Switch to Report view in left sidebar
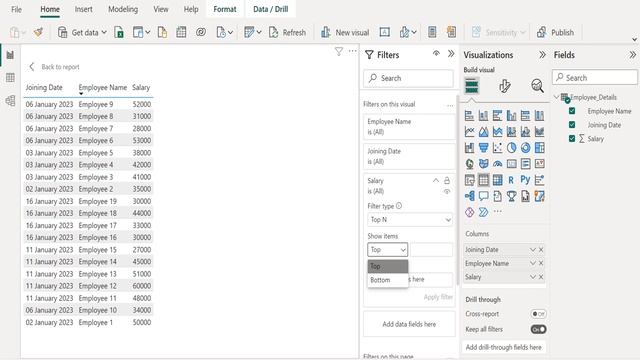 [10, 55]
